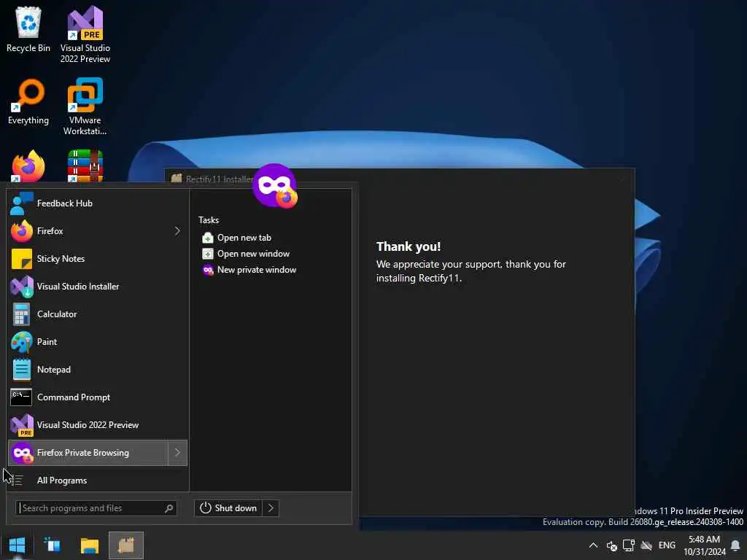
Task: Click the Shut down button
Action: pyautogui.click(x=228, y=508)
